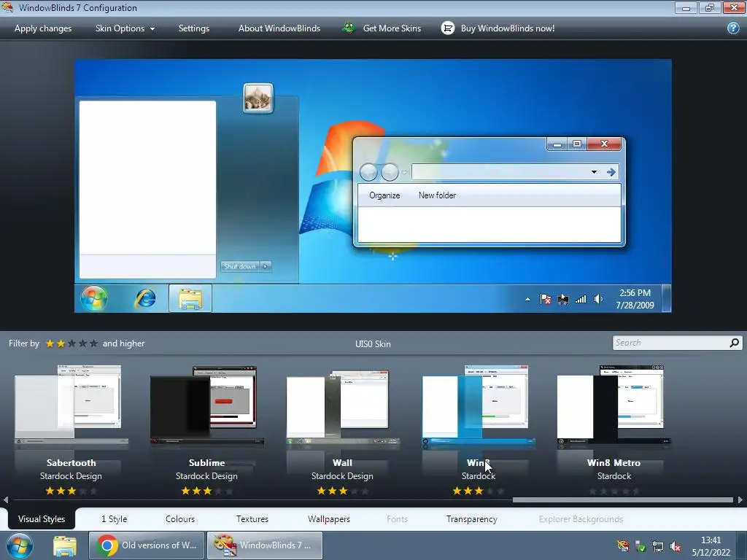Select the Sabertooth skin thumbnail
This screenshot has width=747, height=560.
pos(71,405)
